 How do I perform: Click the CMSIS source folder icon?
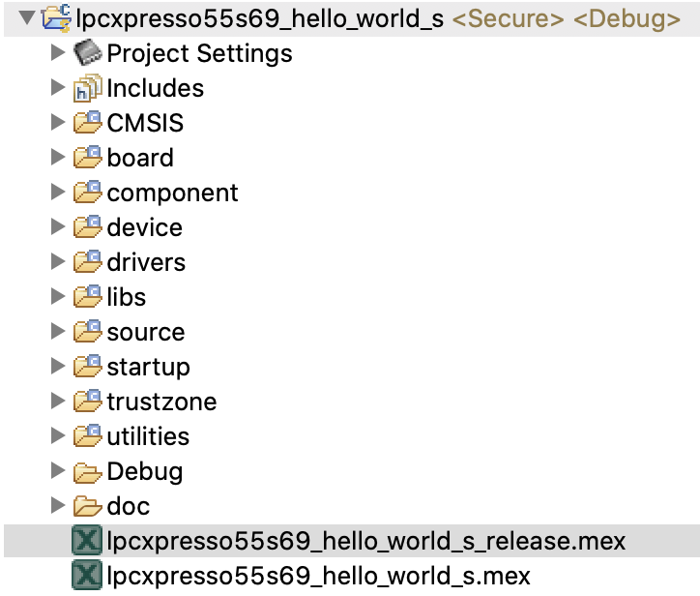[88, 123]
